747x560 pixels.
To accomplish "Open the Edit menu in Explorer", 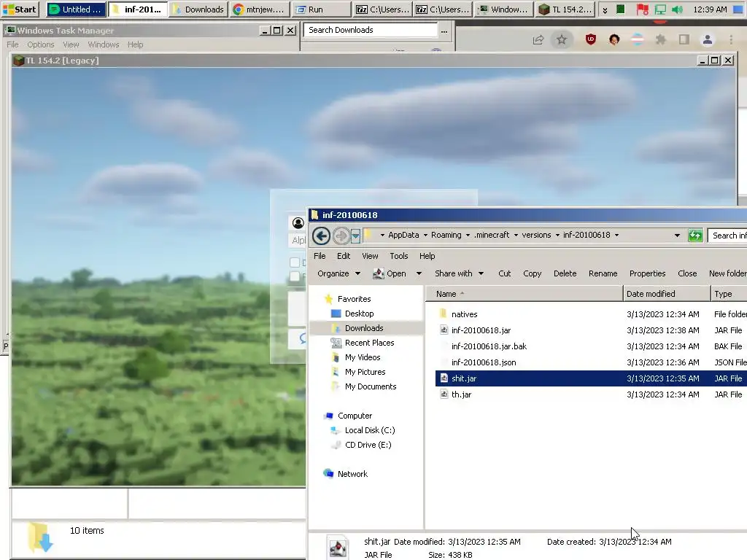I will click(x=344, y=256).
